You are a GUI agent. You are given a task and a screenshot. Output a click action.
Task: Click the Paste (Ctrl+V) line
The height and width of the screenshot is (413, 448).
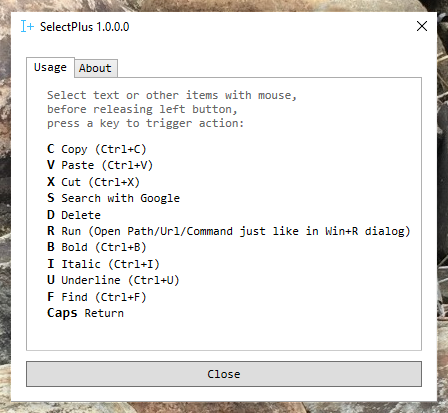coord(107,165)
